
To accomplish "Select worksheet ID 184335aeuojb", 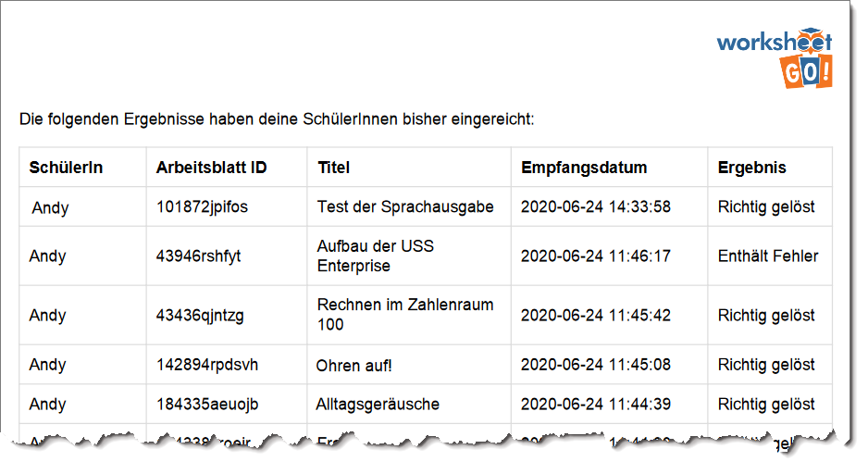I will 206,405.
